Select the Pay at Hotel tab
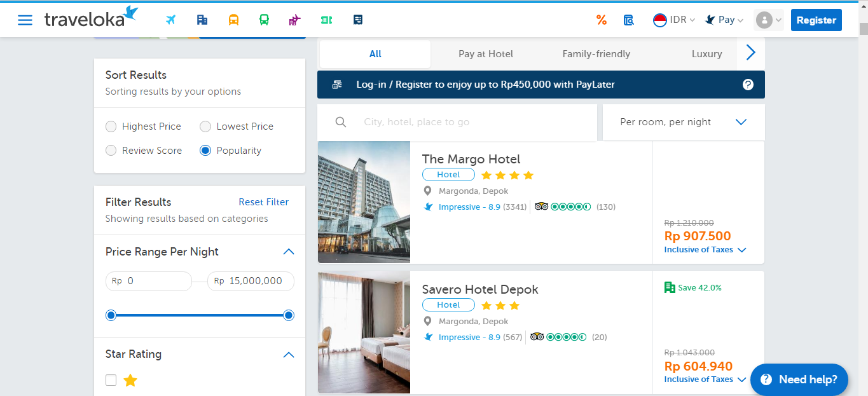Viewport: 868px width, 396px height. click(486, 54)
